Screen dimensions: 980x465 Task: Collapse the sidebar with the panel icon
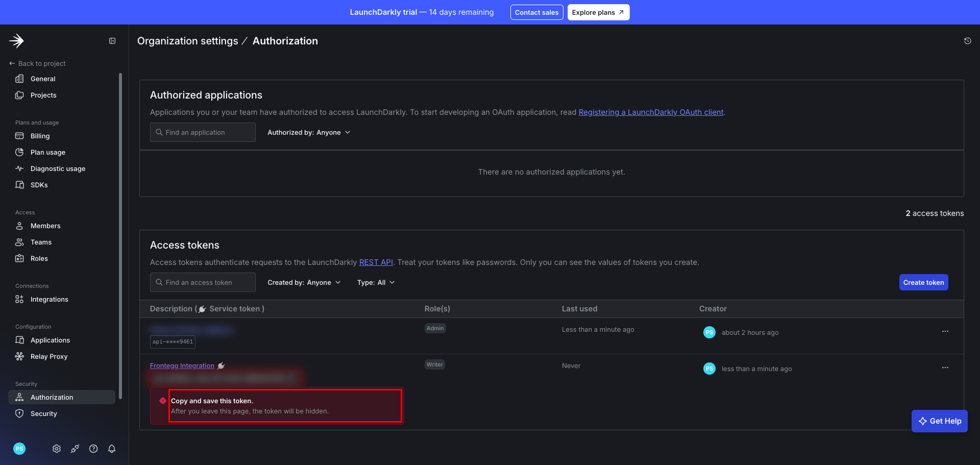[112, 41]
